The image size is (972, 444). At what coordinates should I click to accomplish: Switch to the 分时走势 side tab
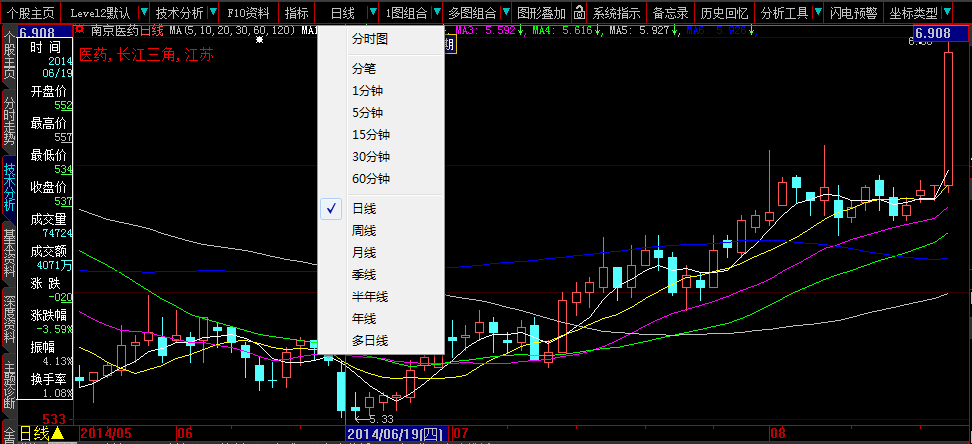point(9,120)
